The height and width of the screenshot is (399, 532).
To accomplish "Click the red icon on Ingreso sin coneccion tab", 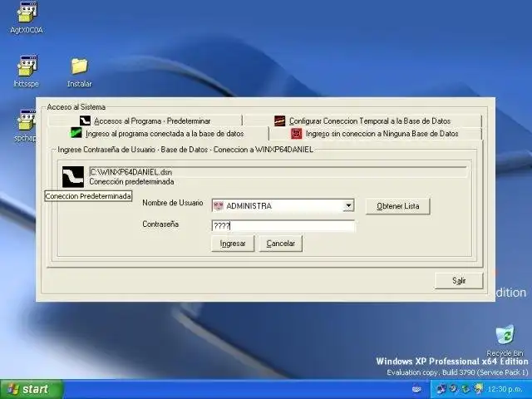I will point(296,133).
